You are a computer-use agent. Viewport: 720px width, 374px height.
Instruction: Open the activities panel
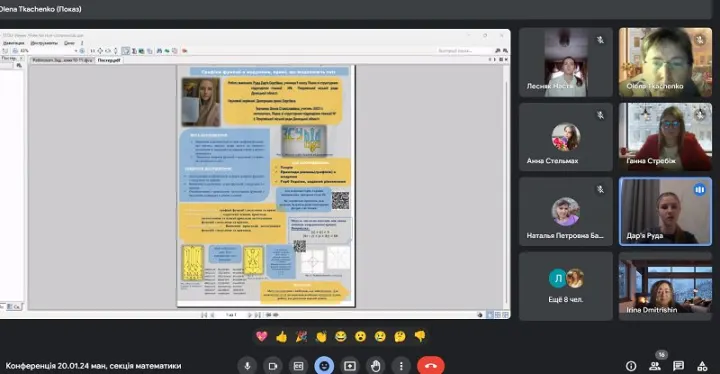coord(702,366)
